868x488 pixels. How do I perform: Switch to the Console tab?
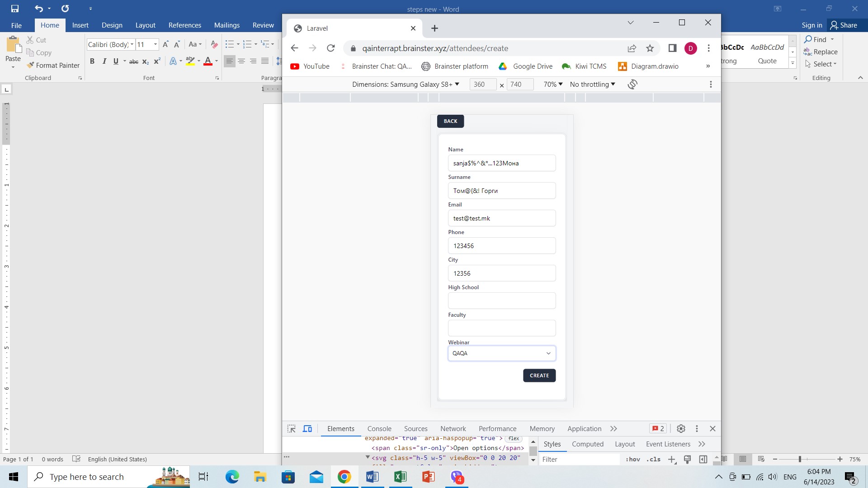click(x=379, y=429)
